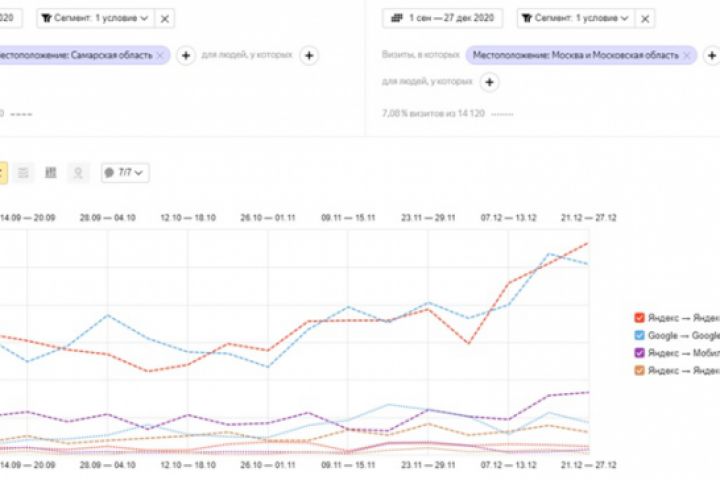Switch to the area chart view

coord(23,173)
